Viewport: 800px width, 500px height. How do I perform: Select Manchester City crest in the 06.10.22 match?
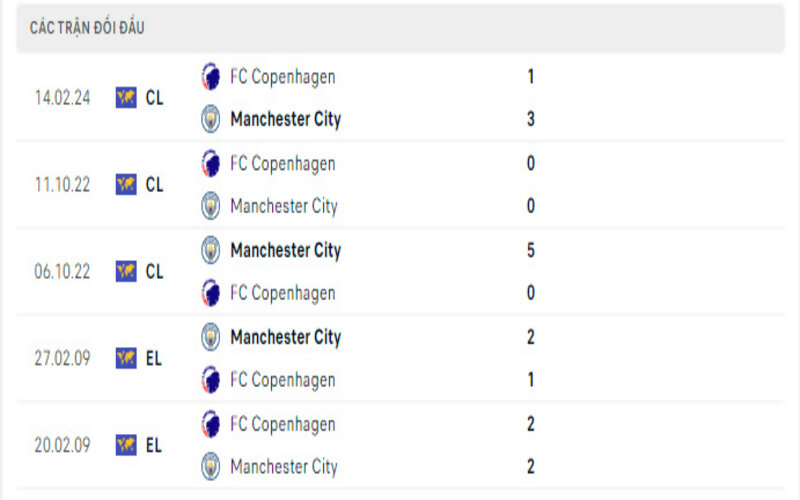coord(211,250)
